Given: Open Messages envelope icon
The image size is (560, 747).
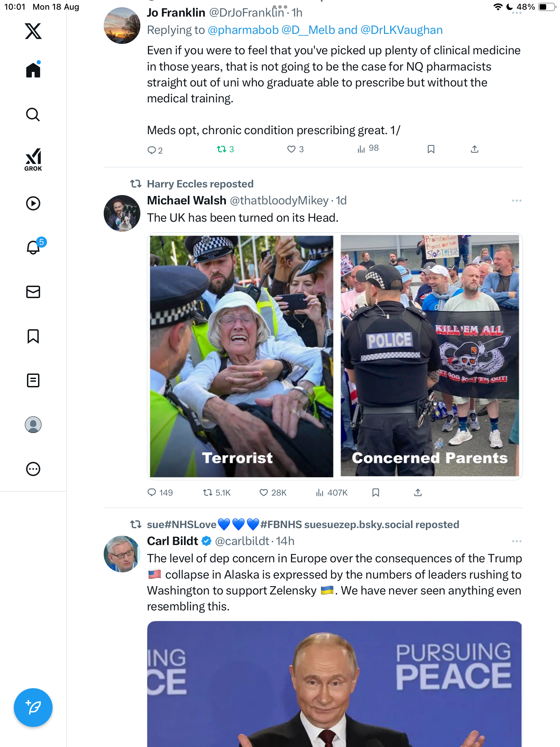Looking at the screenshot, I should click(33, 292).
